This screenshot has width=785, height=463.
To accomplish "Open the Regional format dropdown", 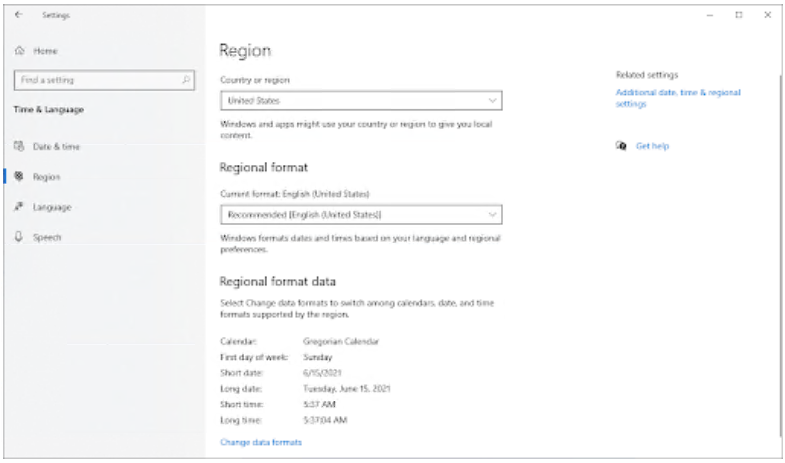I will tap(360, 214).
